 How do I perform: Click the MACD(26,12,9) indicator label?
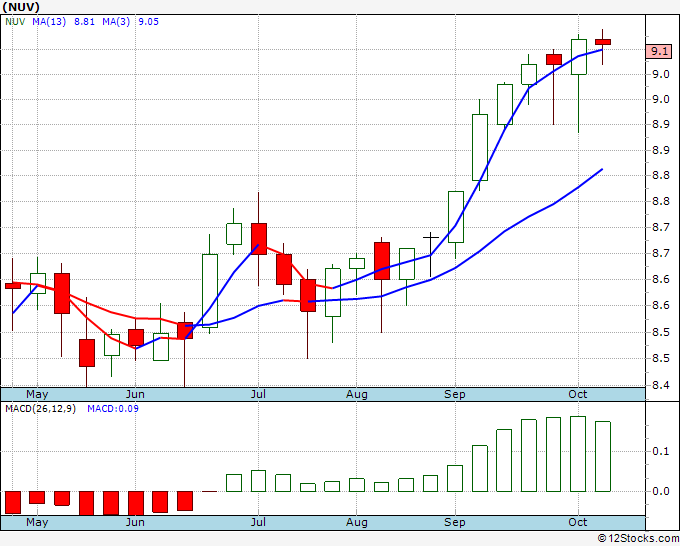[x=40, y=409]
